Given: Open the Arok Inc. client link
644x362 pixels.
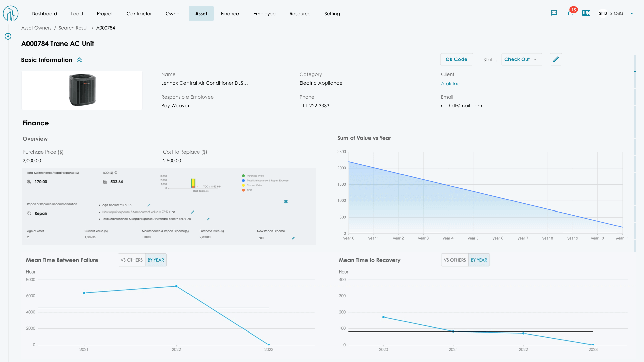Looking at the screenshot, I should (x=451, y=84).
